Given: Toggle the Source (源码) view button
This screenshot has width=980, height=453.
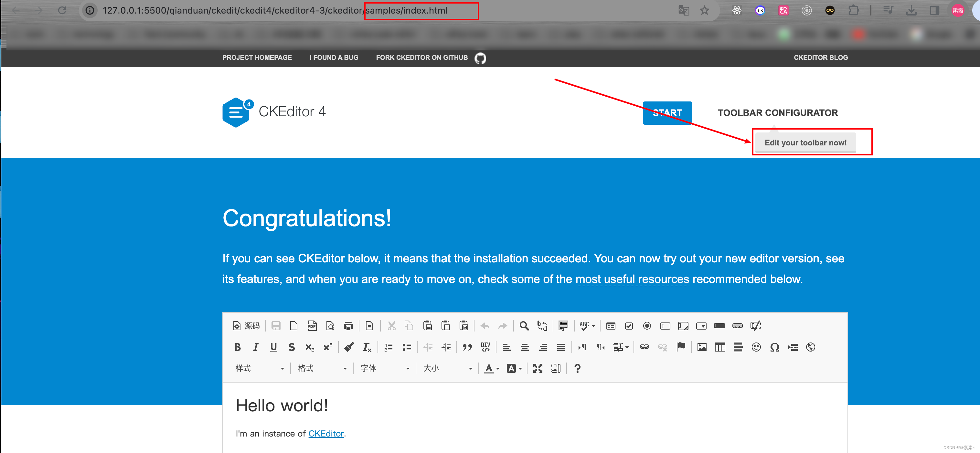Looking at the screenshot, I should click(x=246, y=326).
